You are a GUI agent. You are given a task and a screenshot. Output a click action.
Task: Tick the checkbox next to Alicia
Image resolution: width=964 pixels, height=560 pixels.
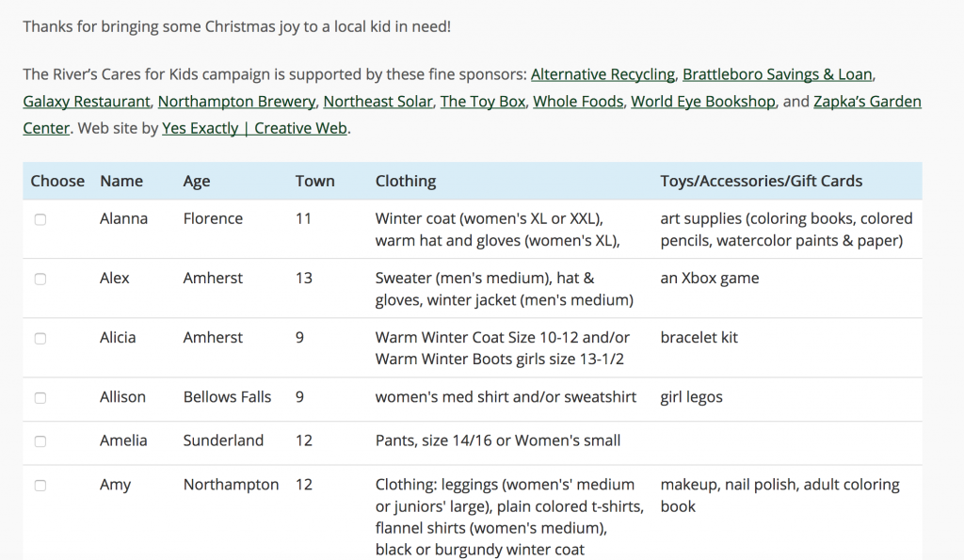point(40,339)
